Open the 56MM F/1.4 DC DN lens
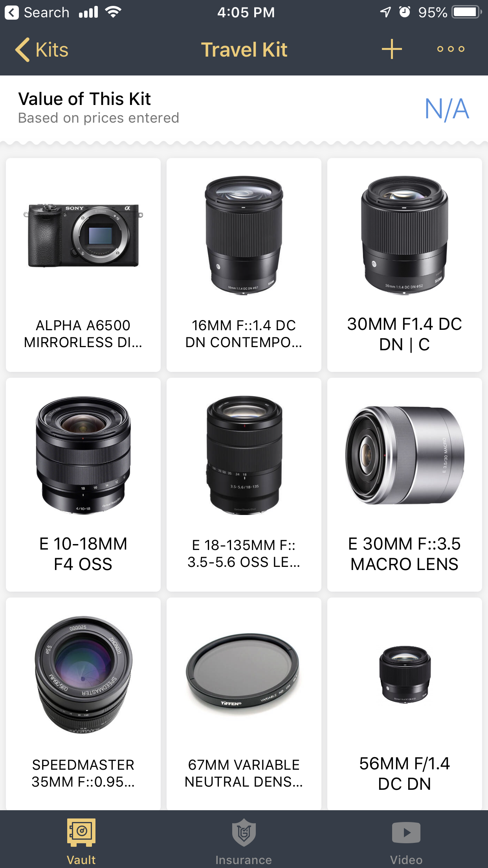Screen dimensions: 488x868 point(405,704)
